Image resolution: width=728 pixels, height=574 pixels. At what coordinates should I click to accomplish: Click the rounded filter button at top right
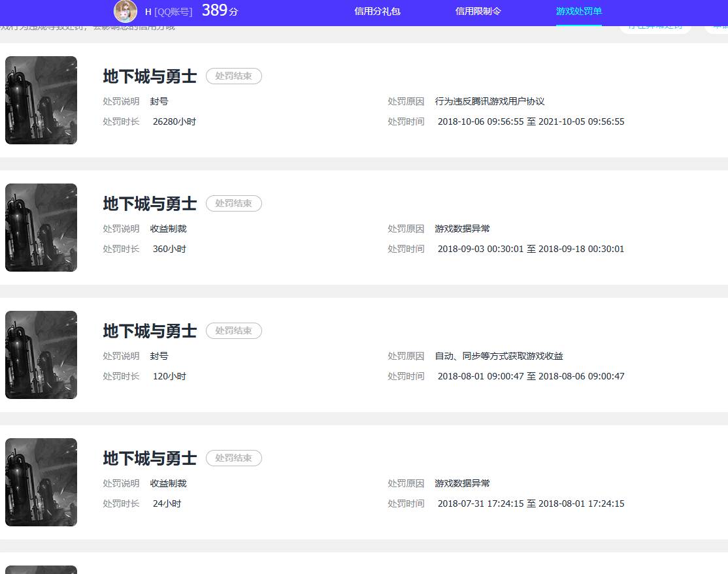tap(655, 27)
